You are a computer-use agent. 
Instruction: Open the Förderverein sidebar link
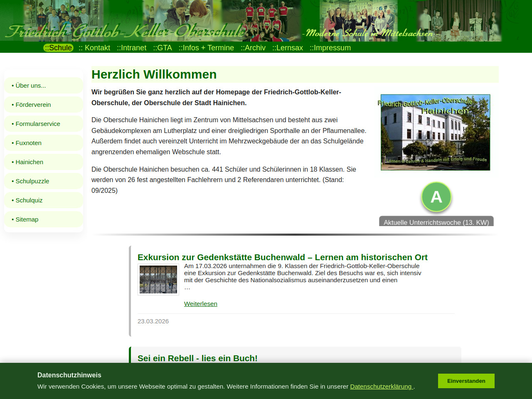[32, 105]
